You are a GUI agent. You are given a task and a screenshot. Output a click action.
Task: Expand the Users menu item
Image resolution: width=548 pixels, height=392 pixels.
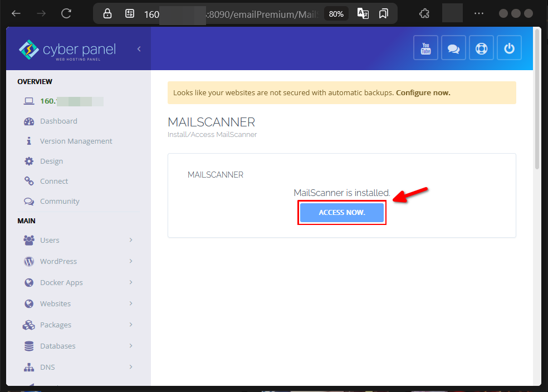(x=79, y=240)
